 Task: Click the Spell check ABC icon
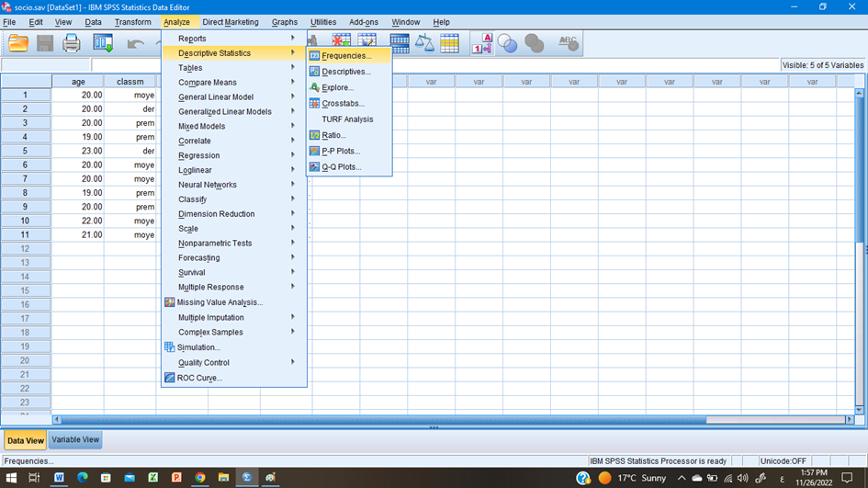click(x=569, y=43)
